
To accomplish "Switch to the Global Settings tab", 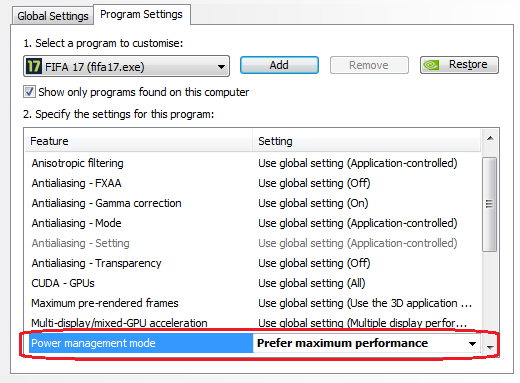I will [53, 16].
